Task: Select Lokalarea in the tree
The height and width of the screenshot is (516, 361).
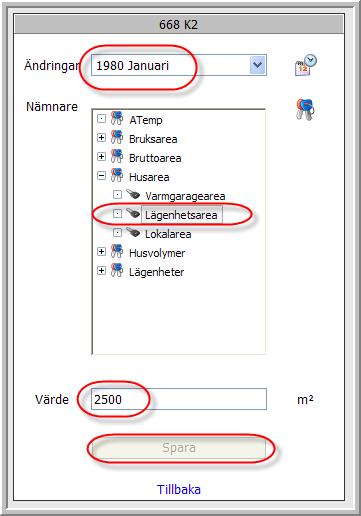Action: pos(168,234)
